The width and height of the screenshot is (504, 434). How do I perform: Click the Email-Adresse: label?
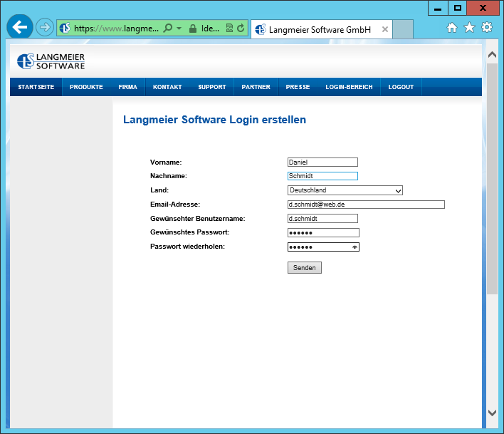[x=175, y=205]
